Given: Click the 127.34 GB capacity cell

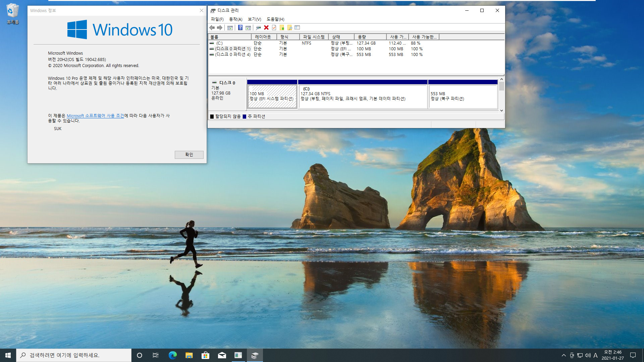Looking at the screenshot, I should tap(366, 43).
